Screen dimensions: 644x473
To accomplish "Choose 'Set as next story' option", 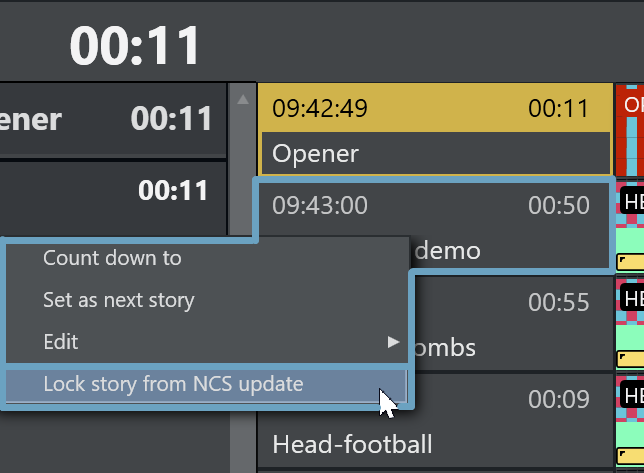I will click(118, 300).
